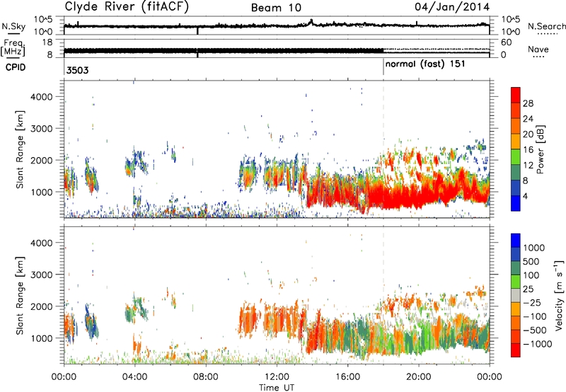Click the CPID value '3503'
Image resolution: width=566 pixels, height=392 pixels.
pos(78,70)
